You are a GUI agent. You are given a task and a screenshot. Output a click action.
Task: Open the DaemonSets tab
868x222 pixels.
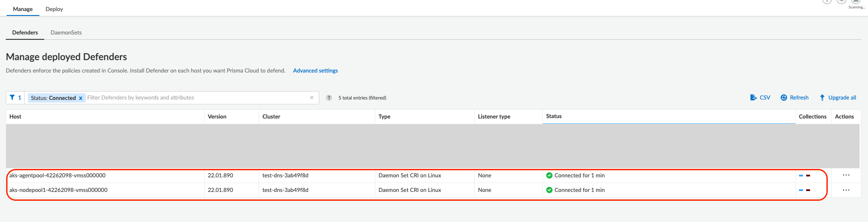[x=66, y=33]
